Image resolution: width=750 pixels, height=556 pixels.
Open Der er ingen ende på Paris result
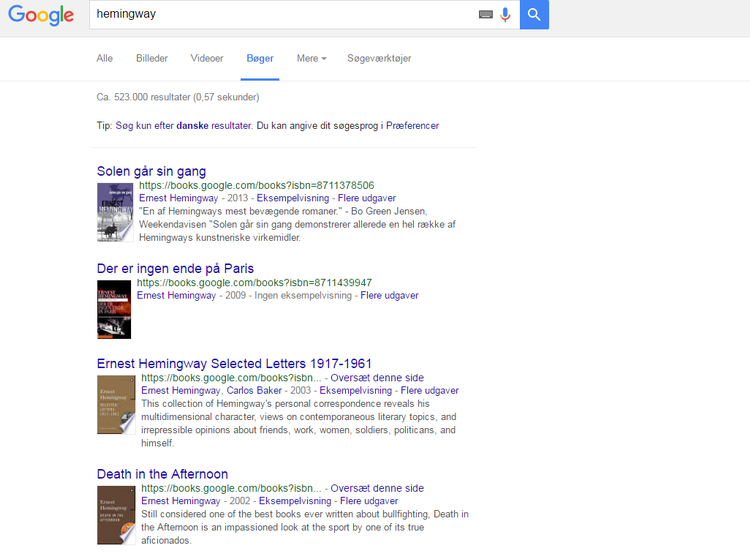(175, 268)
